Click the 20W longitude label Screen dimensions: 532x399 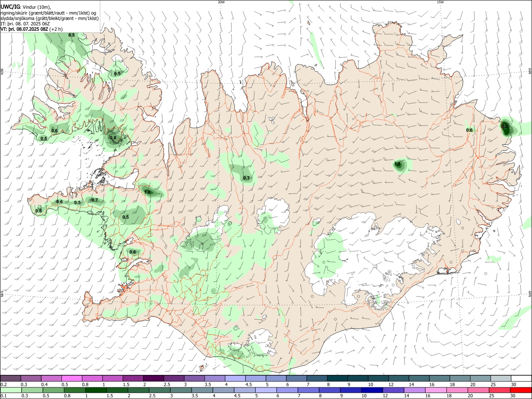point(221,2)
